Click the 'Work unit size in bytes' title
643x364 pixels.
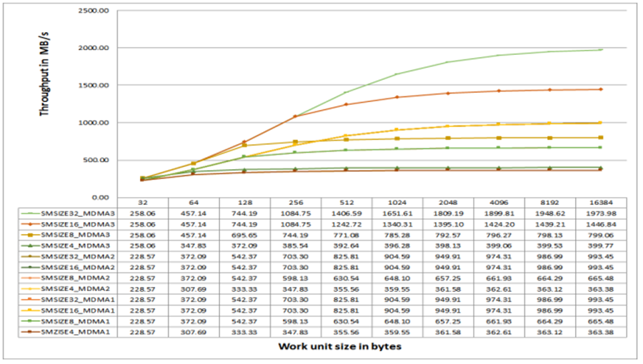pos(339,346)
